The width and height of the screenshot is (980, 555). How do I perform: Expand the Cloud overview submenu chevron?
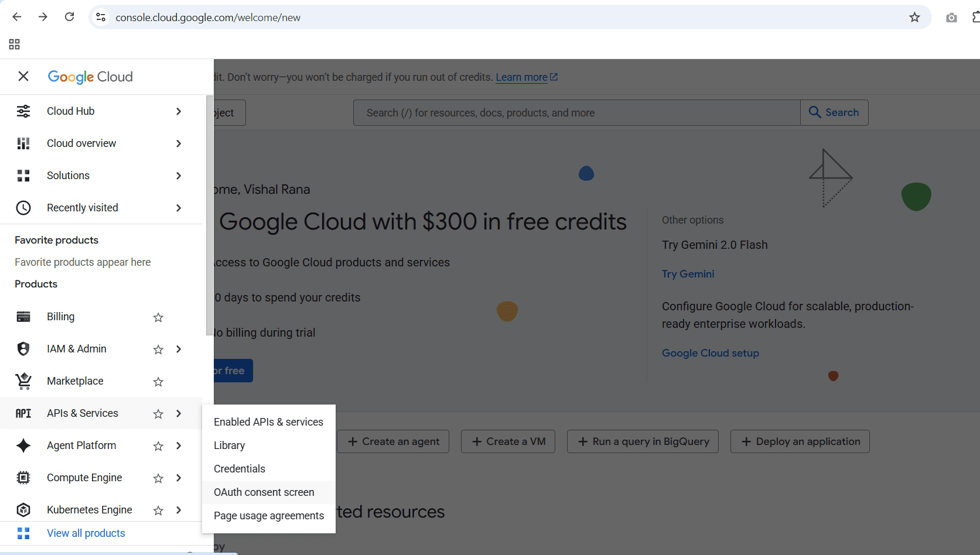pos(179,143)
